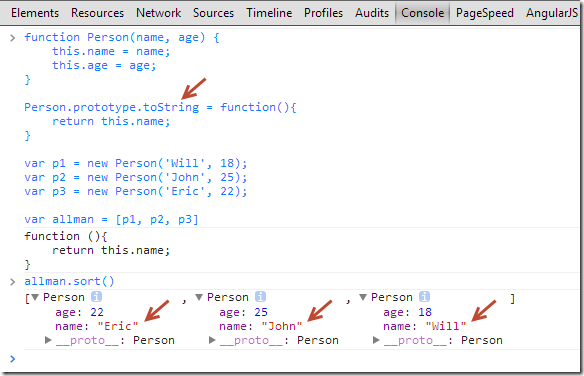Image resolution: width=584 pixels, height=376 pixels.
Task: Click the name value "Will"
Action: coord(446,326)
